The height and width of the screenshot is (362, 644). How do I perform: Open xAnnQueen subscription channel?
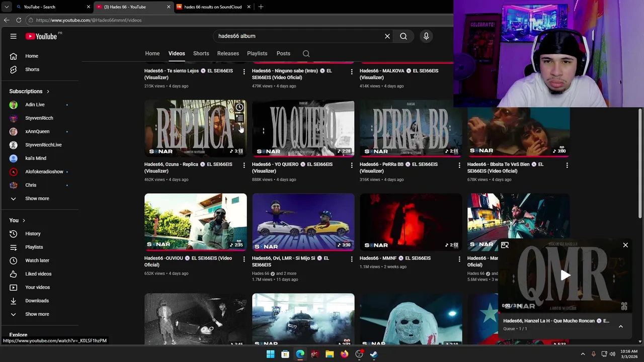pos(39,131)
